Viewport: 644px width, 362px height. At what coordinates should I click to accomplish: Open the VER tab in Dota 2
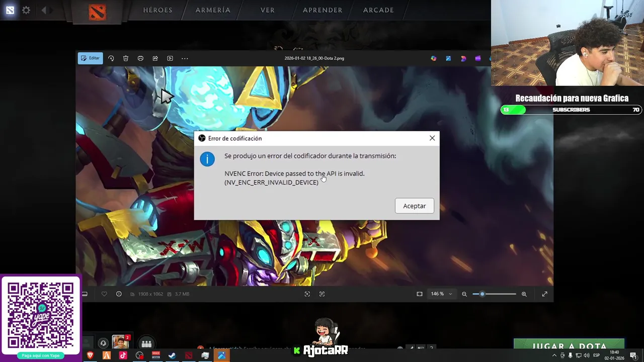[268, 10]
